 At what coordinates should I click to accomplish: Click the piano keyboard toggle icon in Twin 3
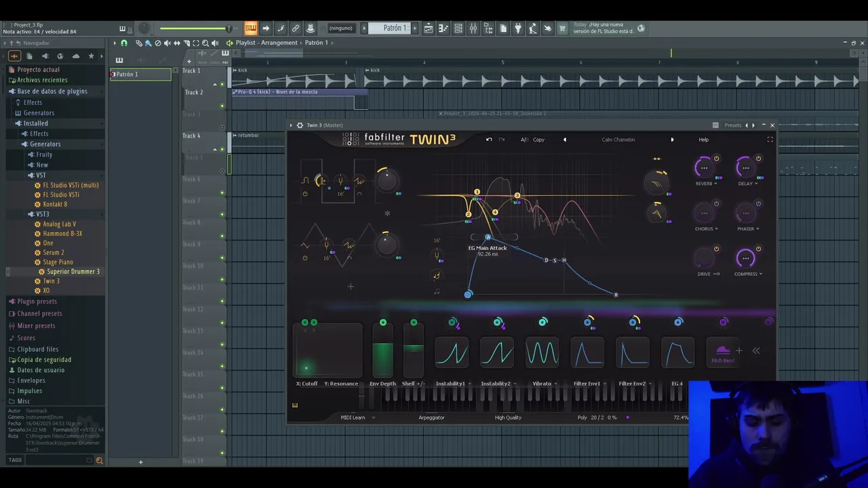pyautogui.click(x=295, y=405)
